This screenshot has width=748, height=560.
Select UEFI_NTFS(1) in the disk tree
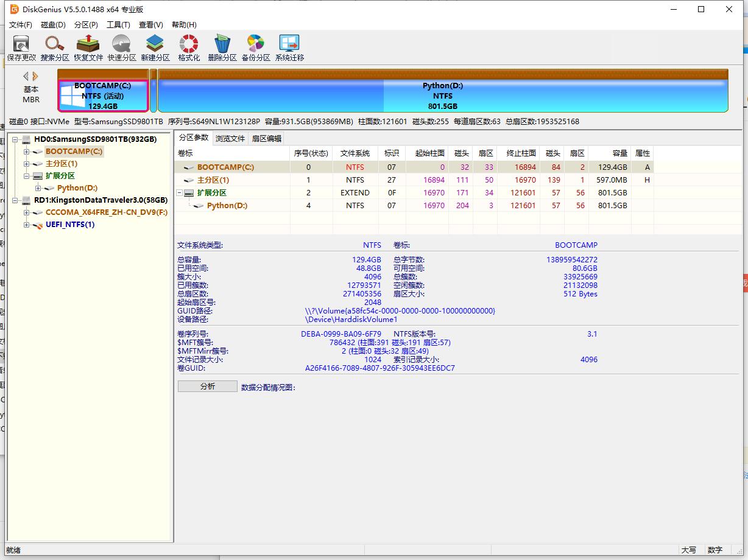pos(70,225)
